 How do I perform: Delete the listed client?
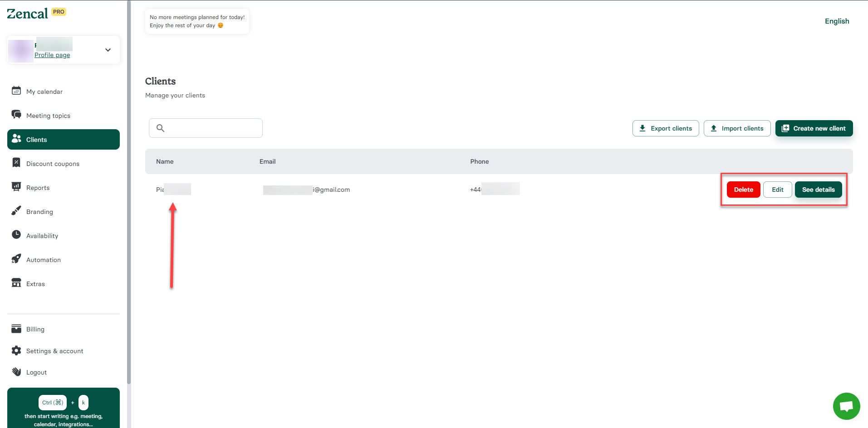(743, 189)
